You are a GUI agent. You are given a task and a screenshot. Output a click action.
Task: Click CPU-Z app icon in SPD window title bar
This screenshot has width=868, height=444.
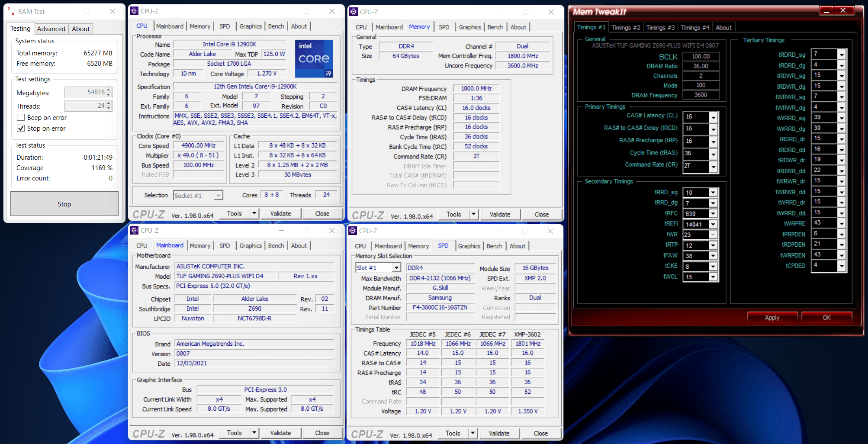click(353, 231)
